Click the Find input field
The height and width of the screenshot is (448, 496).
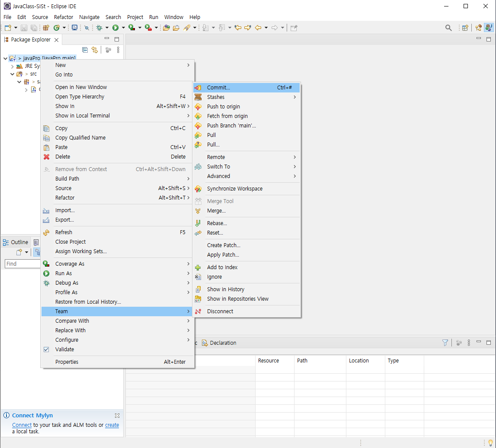(x=23, y=264)
